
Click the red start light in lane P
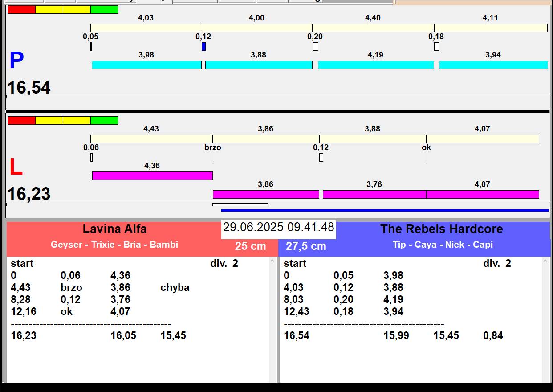[21, 9]
